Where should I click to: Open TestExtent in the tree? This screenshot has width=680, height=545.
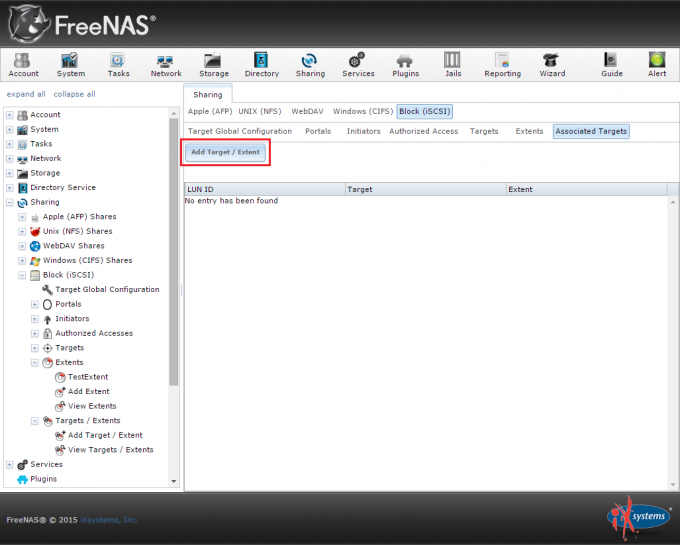click(x=88, y=377)
